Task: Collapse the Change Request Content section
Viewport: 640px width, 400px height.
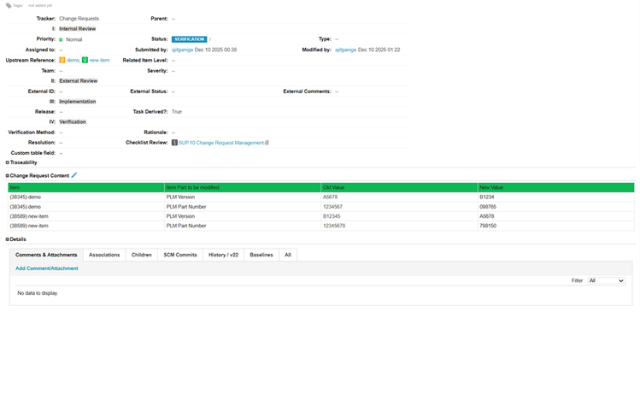Action: pyautogui.click(x=7, y=176)
